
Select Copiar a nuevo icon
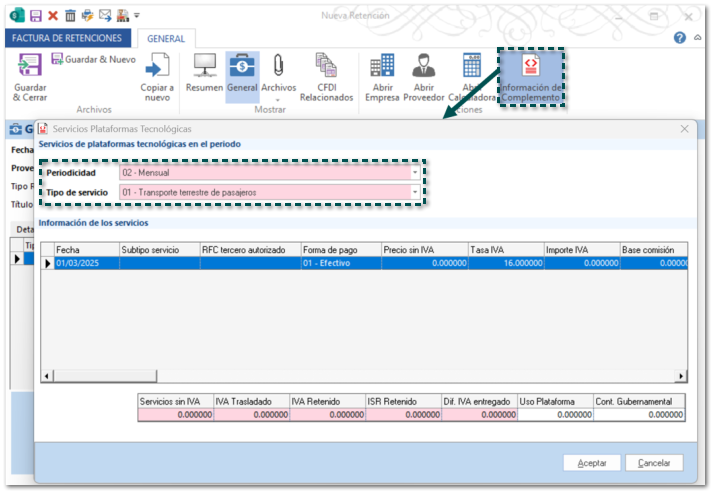click(157, 68)
